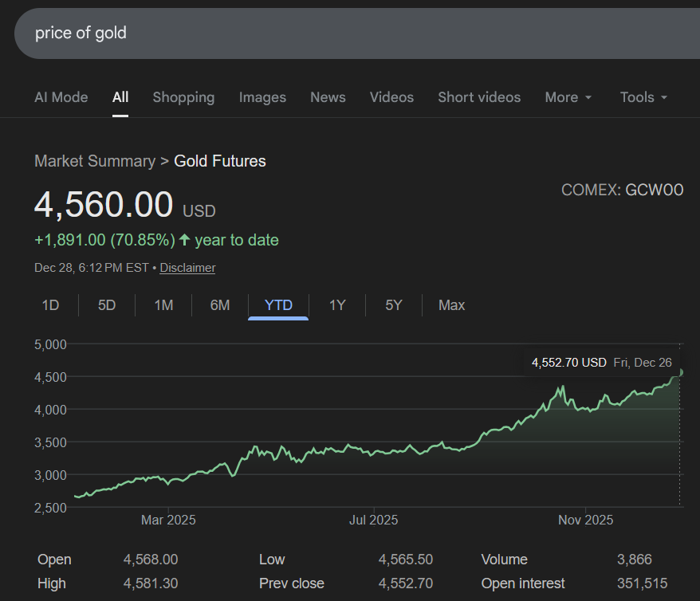The height and width of the screenshot is (601, 700).
Task: Switch to the Images tab
Action: pyautogui.click(x=262, y=97)
